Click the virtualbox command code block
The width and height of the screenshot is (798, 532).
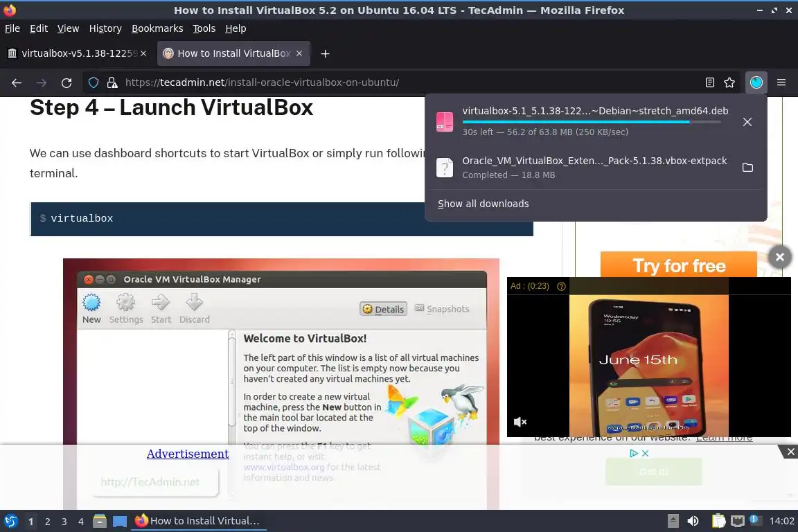(x=281, y=219)
